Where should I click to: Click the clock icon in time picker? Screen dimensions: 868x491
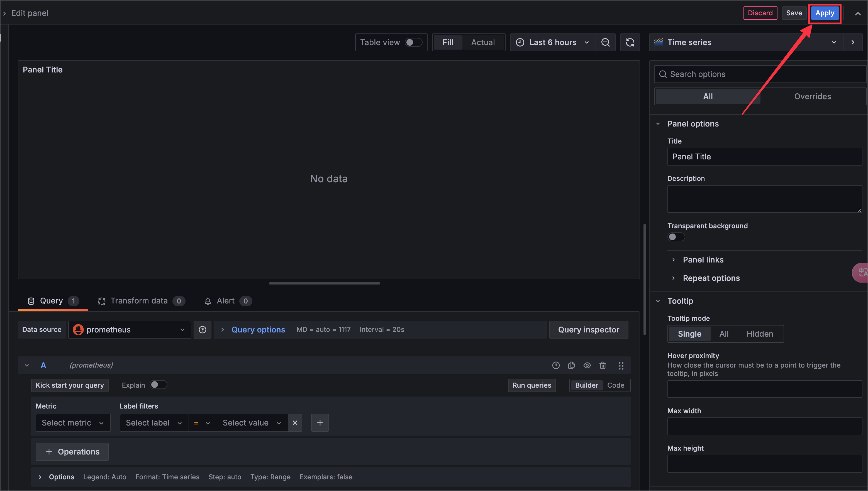[x=520, y=42]
